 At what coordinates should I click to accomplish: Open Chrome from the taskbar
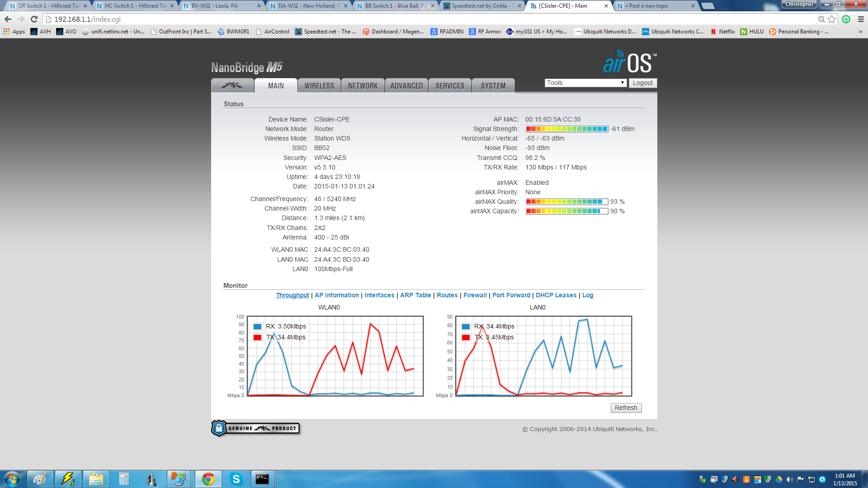tap(208, 479)
